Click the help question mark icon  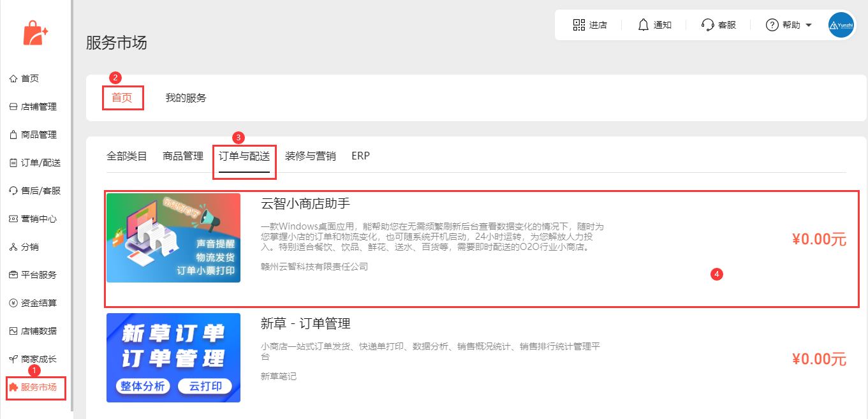772,25
